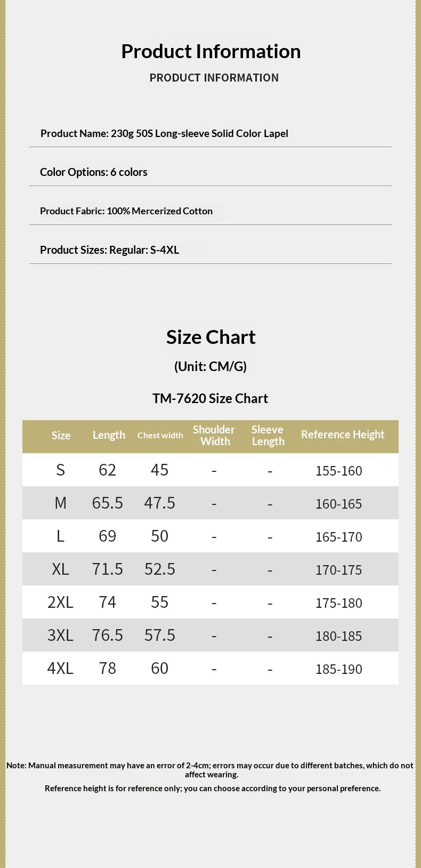Select the Product Name description line

(164, 133)
